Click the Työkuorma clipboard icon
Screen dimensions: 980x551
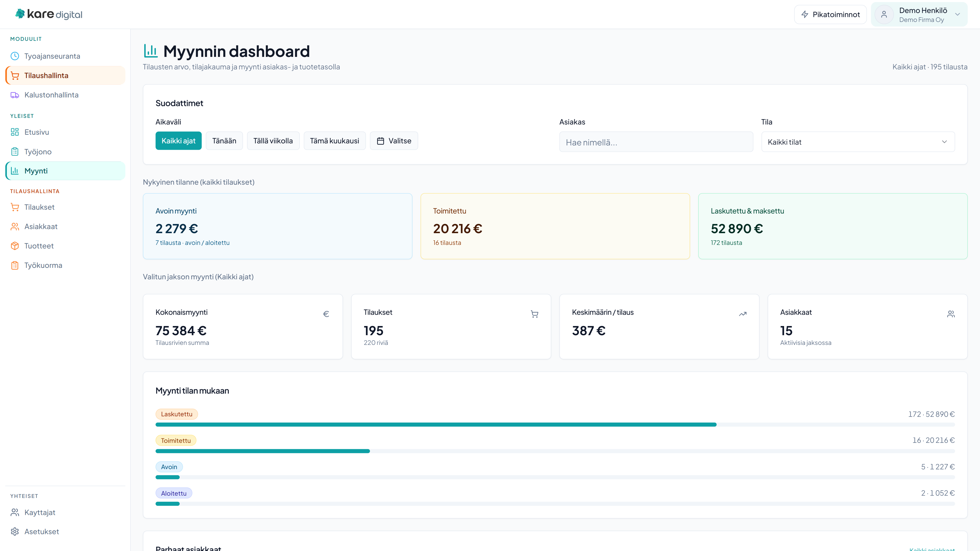click(x=15, y=265)
